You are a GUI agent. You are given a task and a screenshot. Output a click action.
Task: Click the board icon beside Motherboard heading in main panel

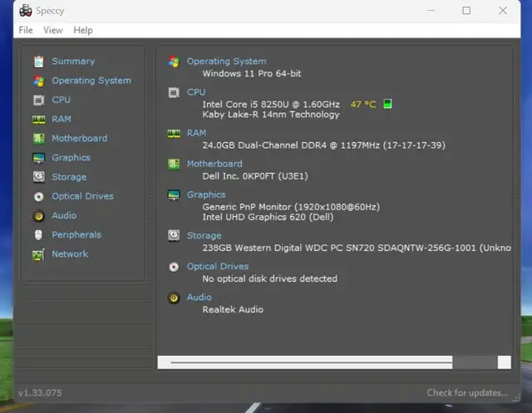click(x=174, y=165)
